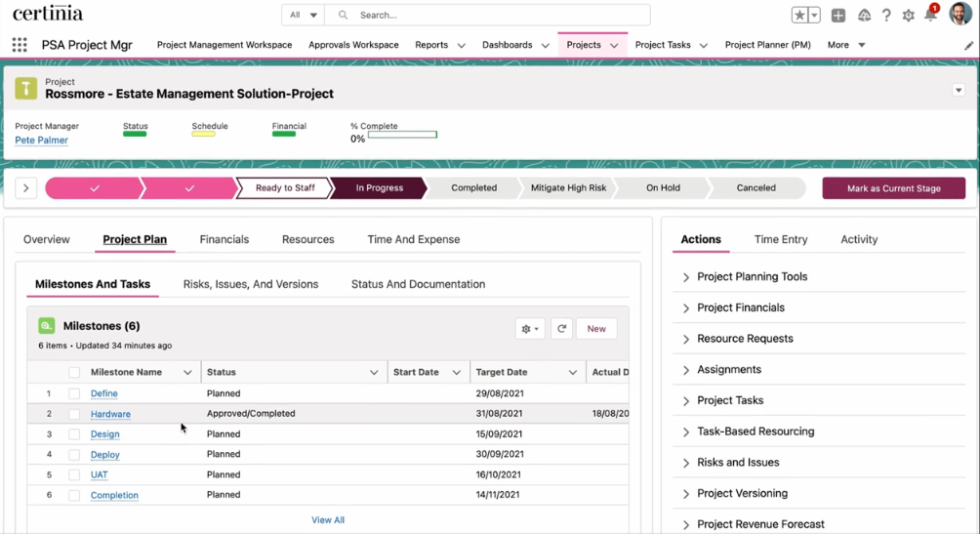Refresh the Milestones list

561,329
